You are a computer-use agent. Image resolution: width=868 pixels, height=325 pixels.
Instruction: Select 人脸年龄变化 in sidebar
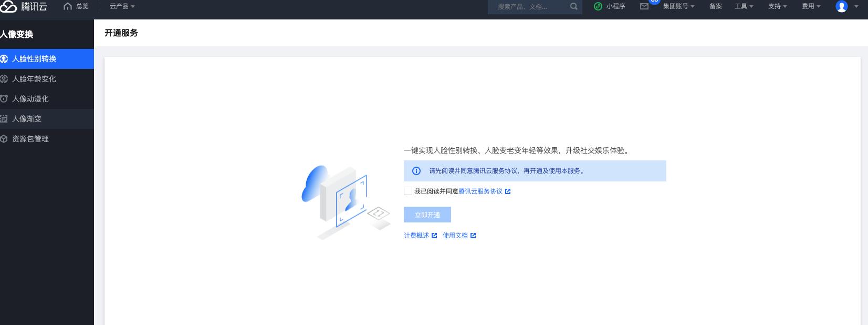coord(47,79)
